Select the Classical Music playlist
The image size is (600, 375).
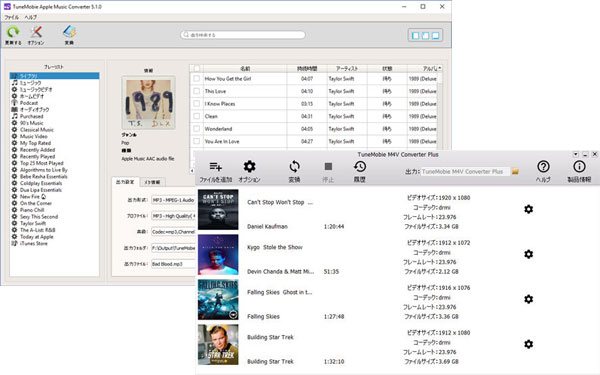tap(37, 130)
